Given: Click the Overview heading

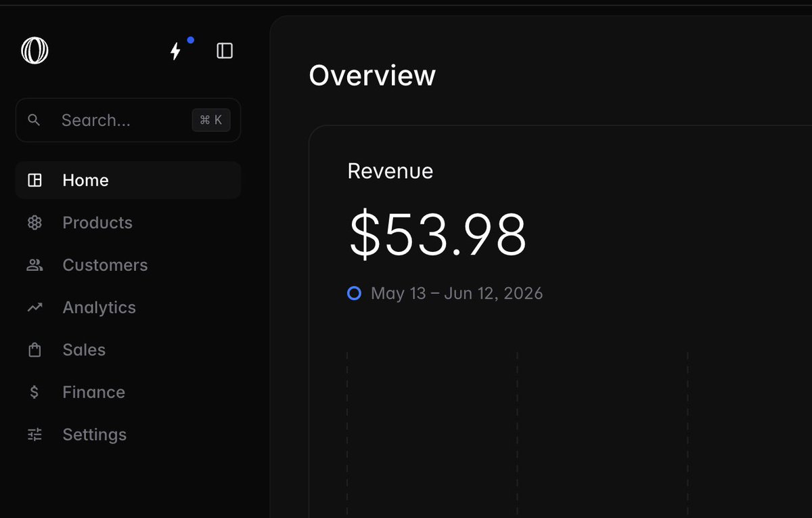Looking at the screenshot, I should (x=372, y=75).
